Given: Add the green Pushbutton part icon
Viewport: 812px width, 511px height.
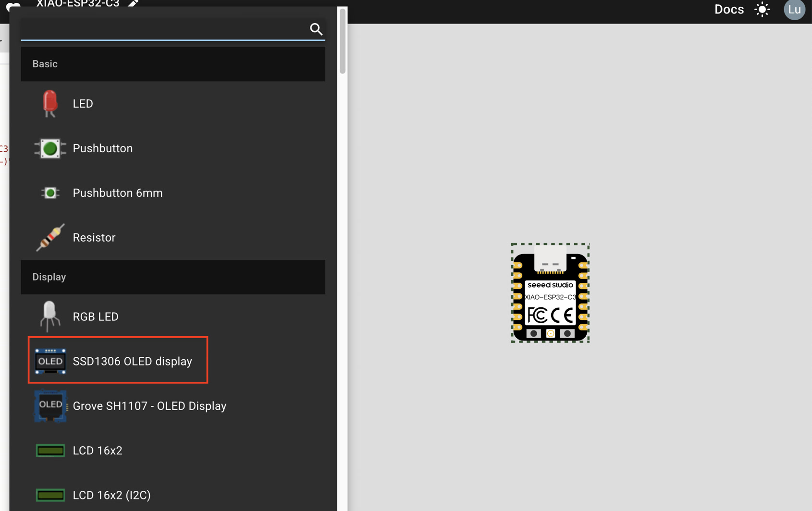Looking at the screenshot, I should pyautogui.click(x=50, y=148).
